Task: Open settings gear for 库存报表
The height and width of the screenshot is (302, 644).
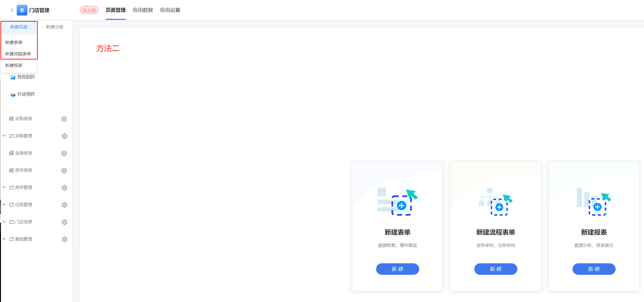Action: point(64,171)
